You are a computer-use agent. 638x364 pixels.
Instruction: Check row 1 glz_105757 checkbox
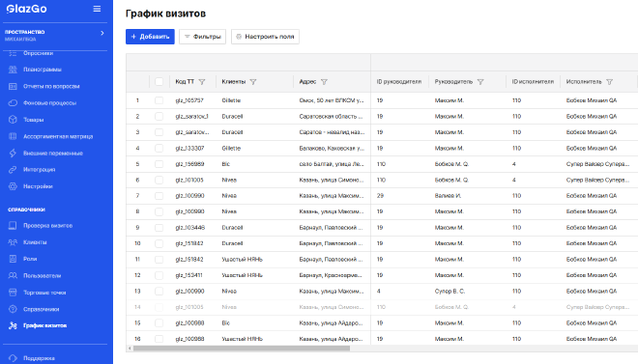[159, 100]
